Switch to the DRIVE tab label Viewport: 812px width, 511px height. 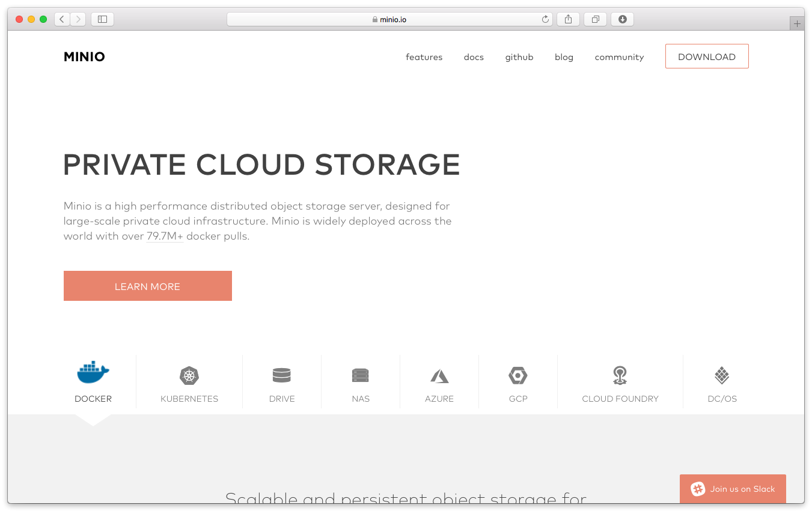(282, 399)
